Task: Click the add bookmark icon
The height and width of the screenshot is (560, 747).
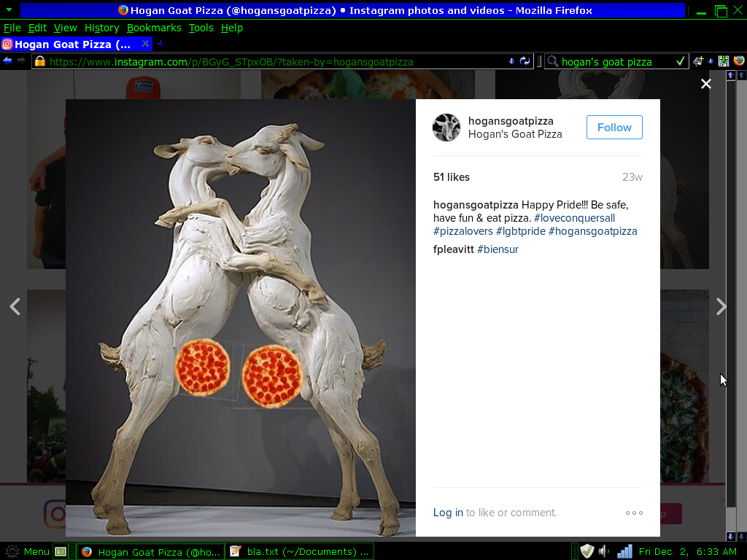Action: [698, 61]
